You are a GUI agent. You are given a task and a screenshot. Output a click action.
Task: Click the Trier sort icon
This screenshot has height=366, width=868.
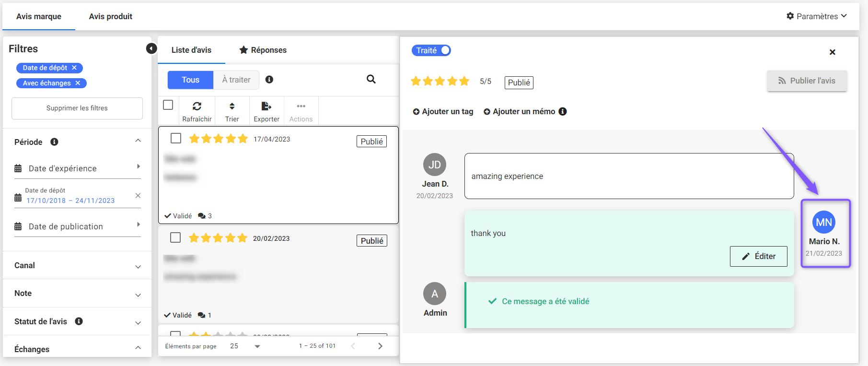[232, 106]
